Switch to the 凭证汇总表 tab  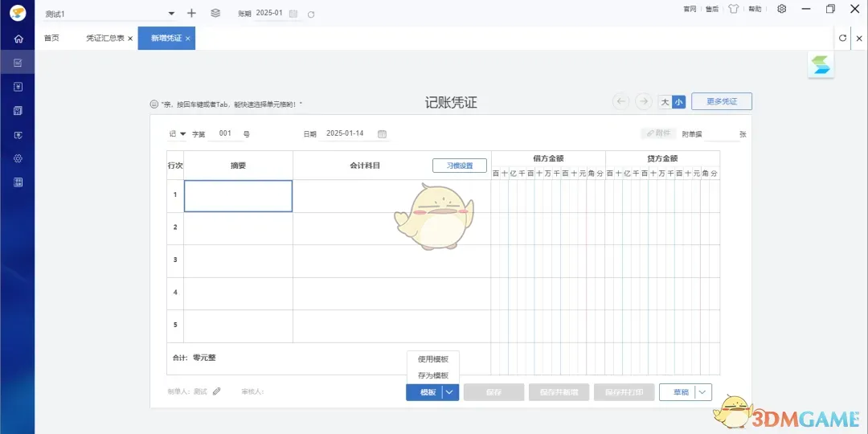105,39
